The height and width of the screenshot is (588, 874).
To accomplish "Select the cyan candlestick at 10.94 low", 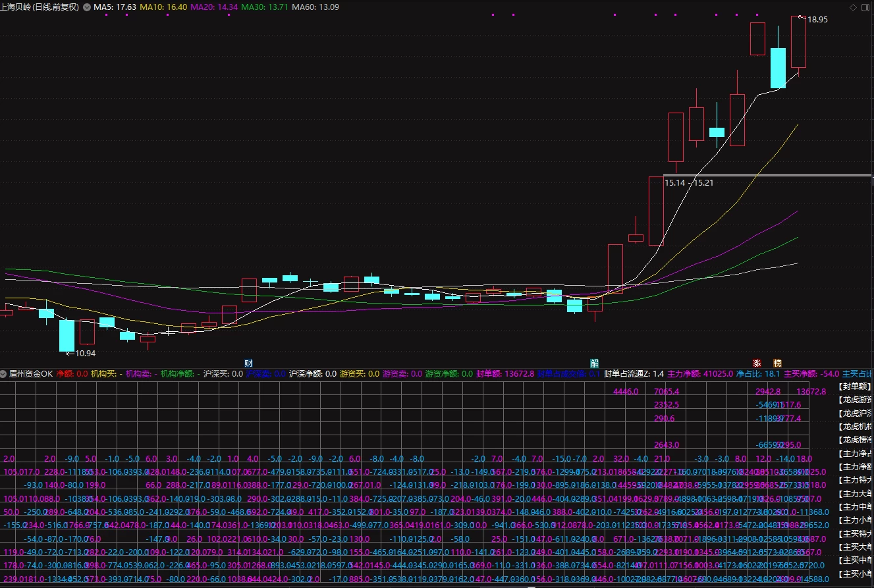I will click(67, 335).
